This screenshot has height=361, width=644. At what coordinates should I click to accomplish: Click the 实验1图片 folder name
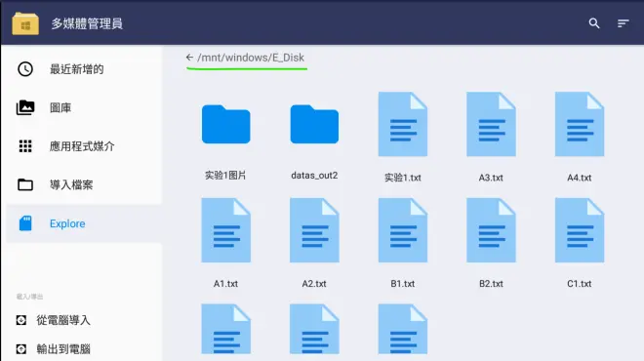(x=225, y=176)
